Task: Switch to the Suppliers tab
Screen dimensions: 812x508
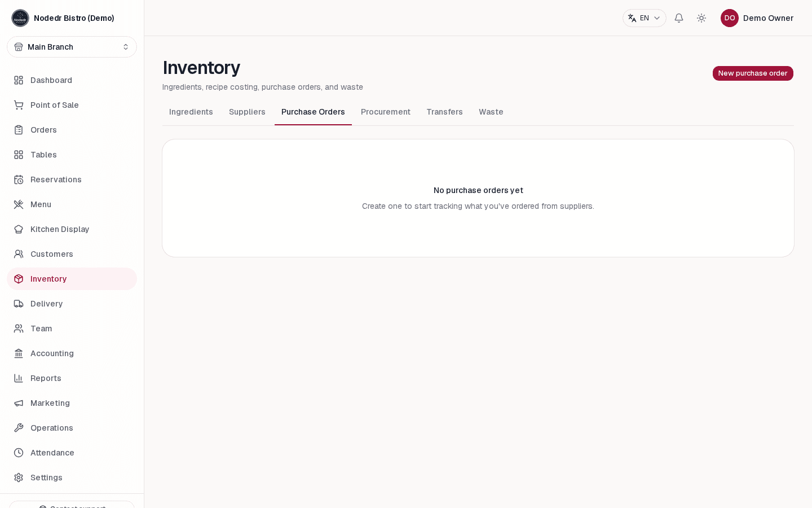Action: click(x=247, y=112)
